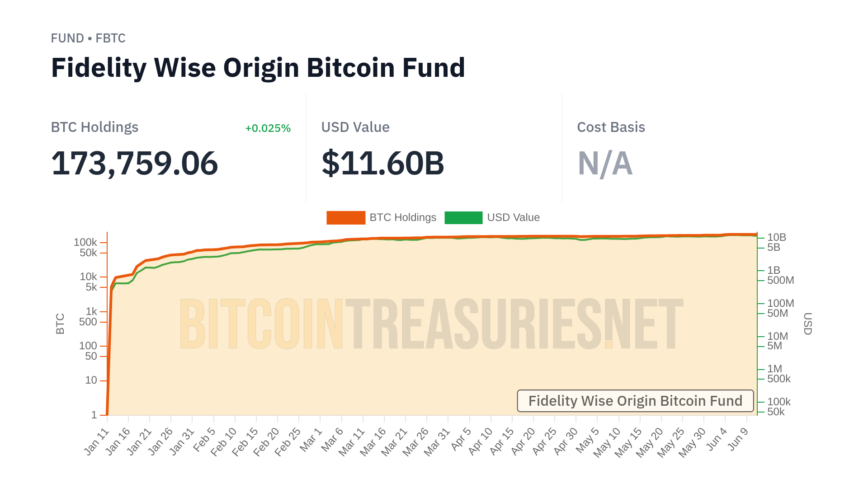Toggle the BTC Holdings series legend label

[403, 218]
